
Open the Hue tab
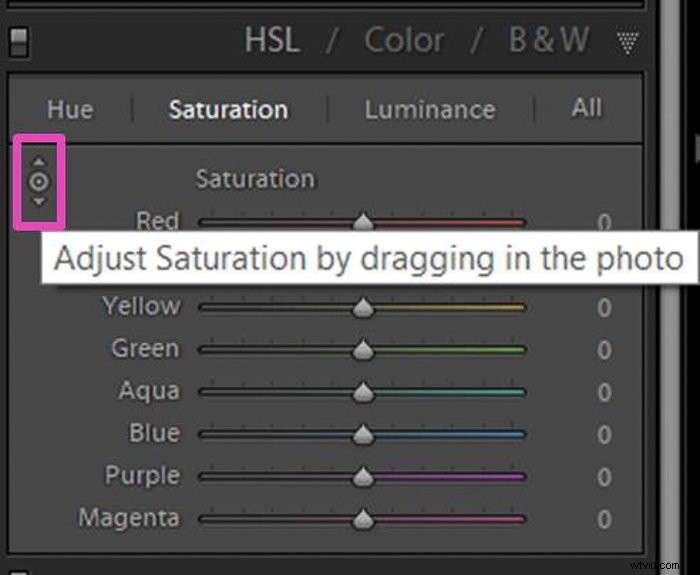(70, 109)
